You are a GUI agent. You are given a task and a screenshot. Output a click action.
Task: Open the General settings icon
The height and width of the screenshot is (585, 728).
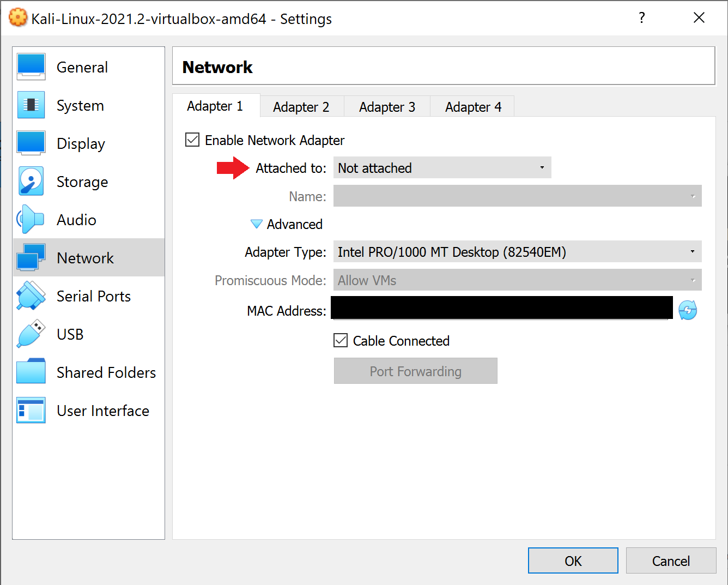click(x=31, y=67)
